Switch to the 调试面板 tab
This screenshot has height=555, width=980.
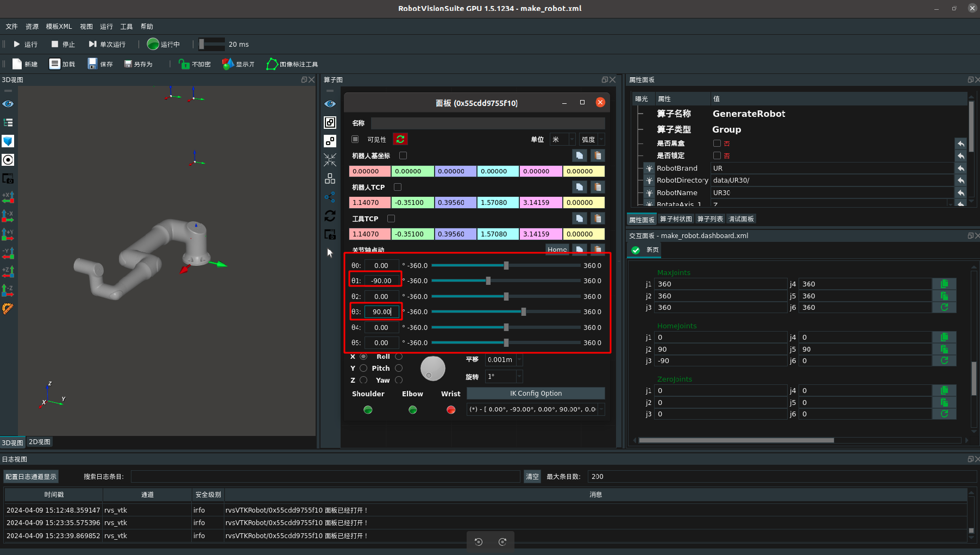click(x=741, y=219)
